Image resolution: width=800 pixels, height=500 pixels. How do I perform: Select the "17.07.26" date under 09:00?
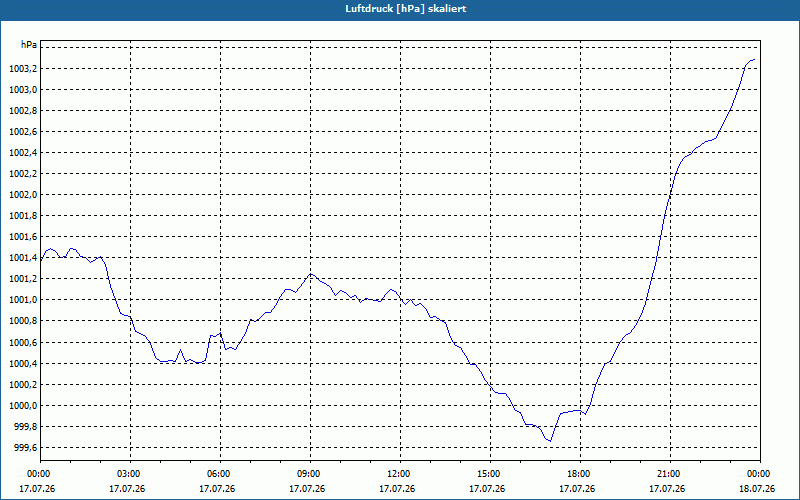click(308, 489)
